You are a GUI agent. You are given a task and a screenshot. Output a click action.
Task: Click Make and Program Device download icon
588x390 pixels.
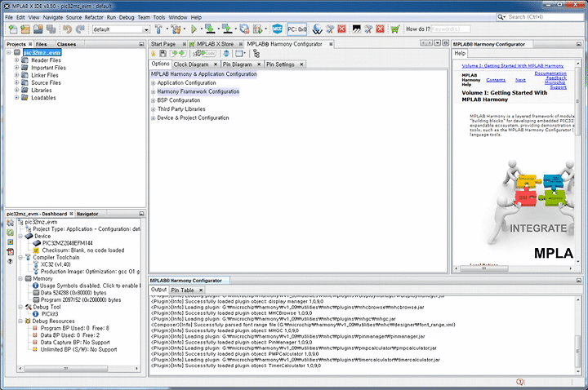tap(210, 29)
